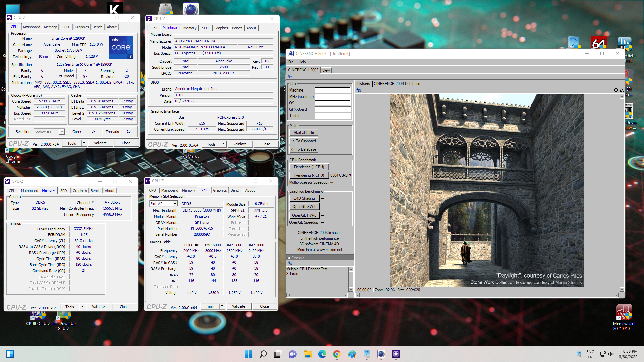Screen dimensions: 644x362
Task: Run the Rendering (x CPU) benchmark
Action: 309,175
